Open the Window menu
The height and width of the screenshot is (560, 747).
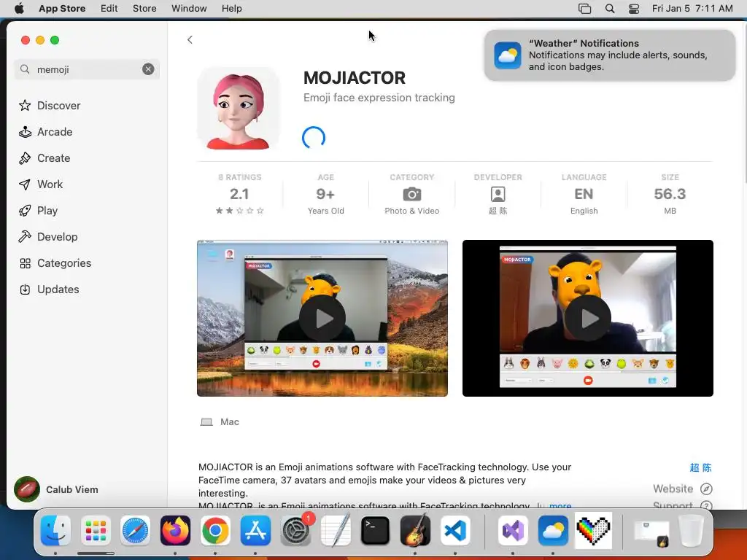point(189,9)
